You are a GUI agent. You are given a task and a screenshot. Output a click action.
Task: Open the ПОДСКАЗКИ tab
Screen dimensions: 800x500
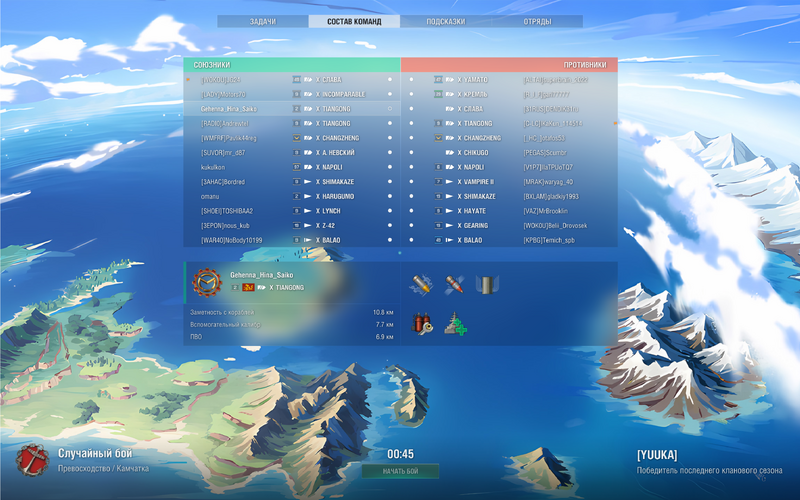click(445, 21)
